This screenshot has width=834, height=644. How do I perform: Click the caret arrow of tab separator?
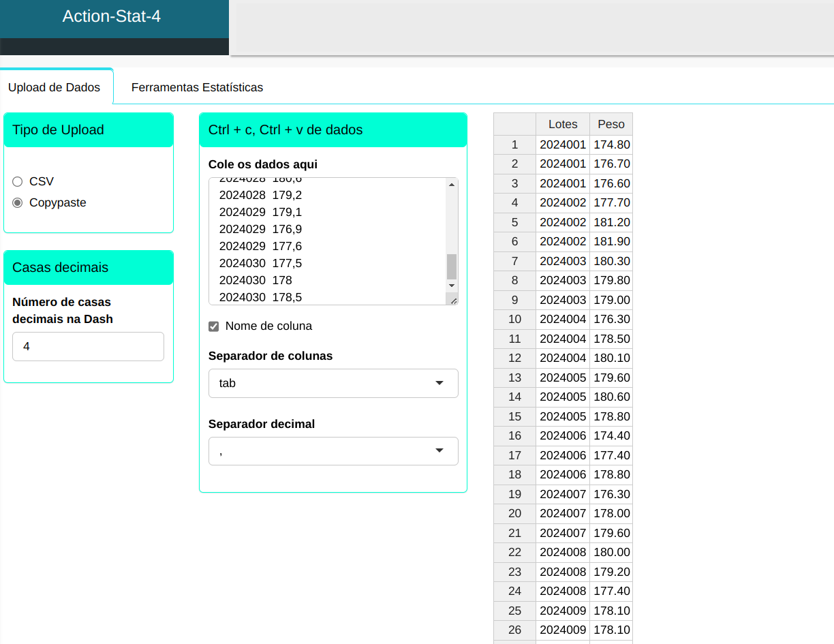coord(439,383)
